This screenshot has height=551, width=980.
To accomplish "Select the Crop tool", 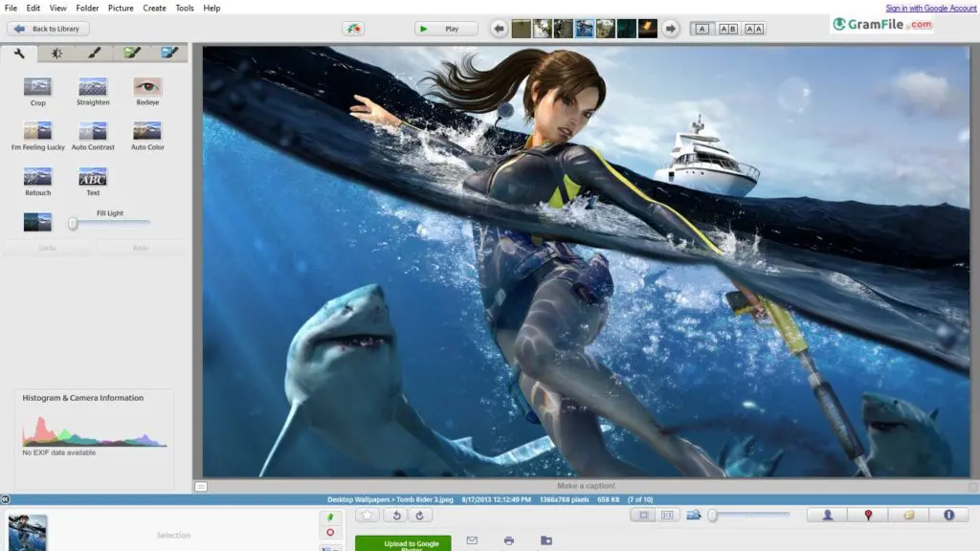I will (x=37, y=91).
